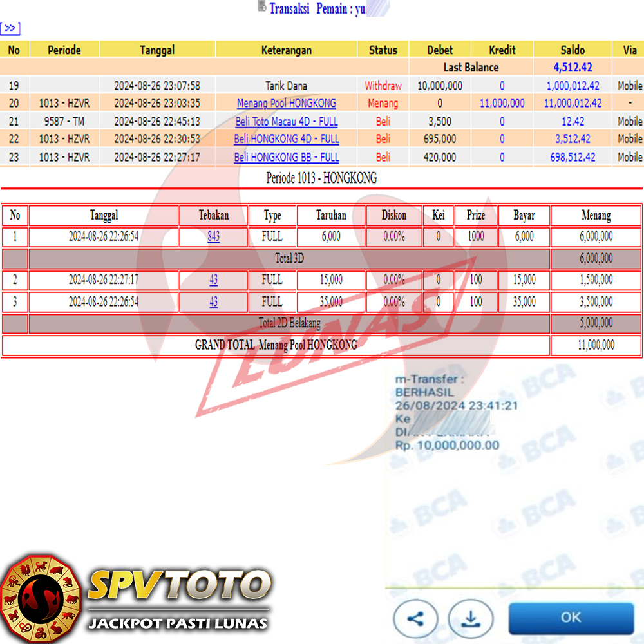The image size is (644, 644).
Task: Open the Beli HONGKONG 4D - FULL link
Action: [286, 138]
